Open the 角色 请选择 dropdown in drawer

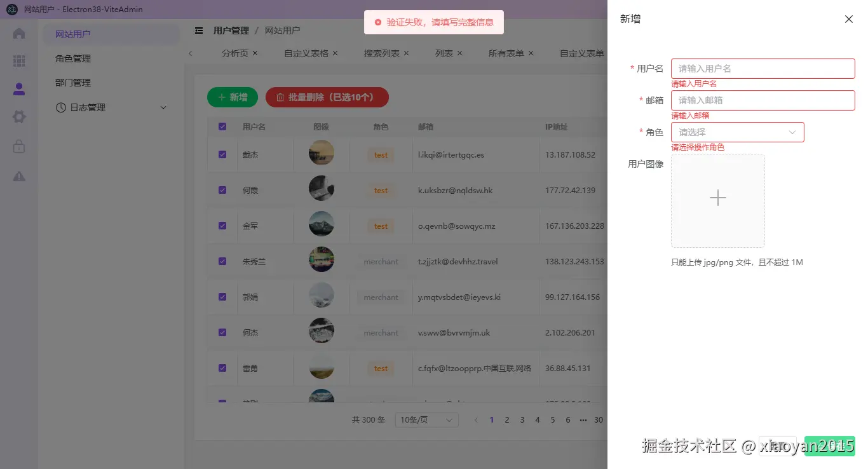pyautogui.click(x=737, y=132)
